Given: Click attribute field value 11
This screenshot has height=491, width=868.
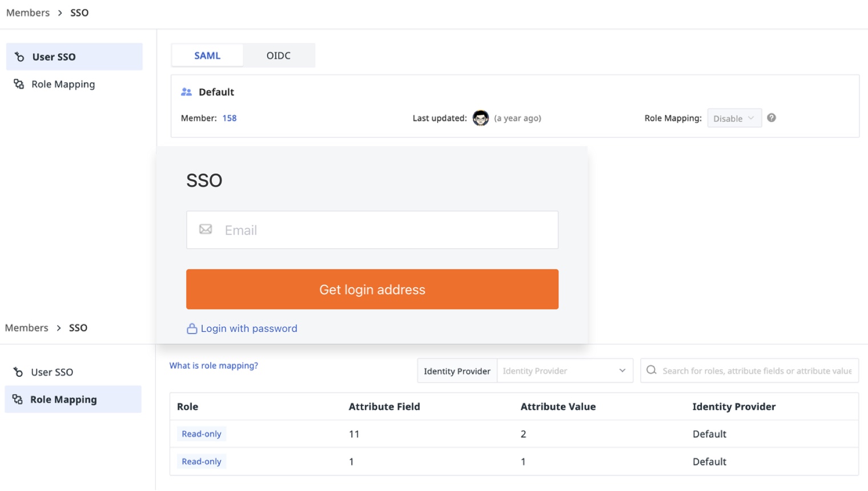Looking at the screenshot, I should [354, 434].
